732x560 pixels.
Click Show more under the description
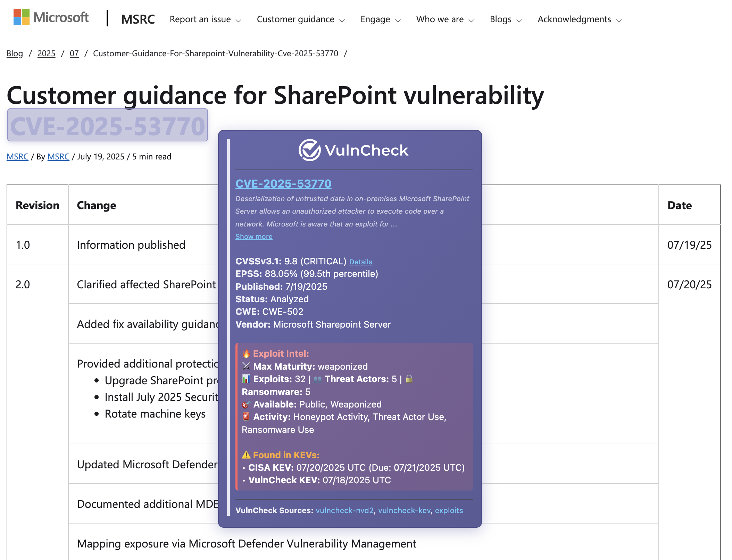254,237
